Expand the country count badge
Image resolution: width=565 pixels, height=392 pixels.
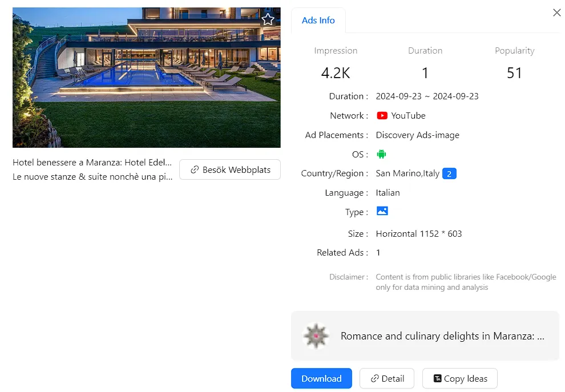click(449, 173)
